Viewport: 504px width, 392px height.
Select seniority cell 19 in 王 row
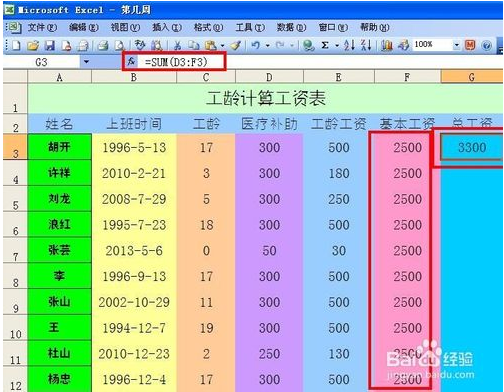(206, 328)
